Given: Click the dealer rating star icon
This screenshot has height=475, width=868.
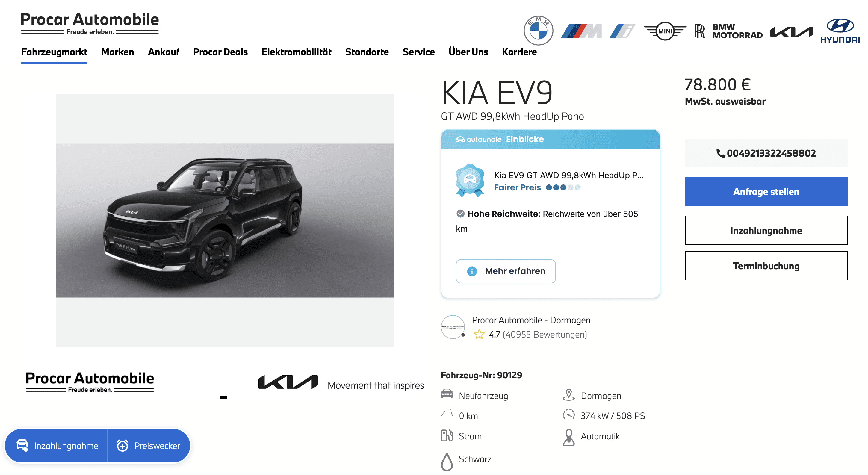Looking at the screenshot, I should click(x=479, y=335).
